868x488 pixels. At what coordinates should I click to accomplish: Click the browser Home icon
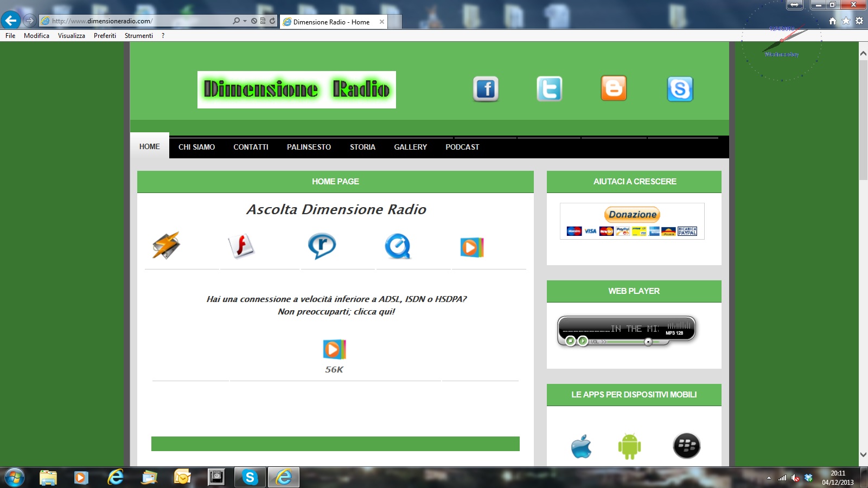tap(833, 21)
